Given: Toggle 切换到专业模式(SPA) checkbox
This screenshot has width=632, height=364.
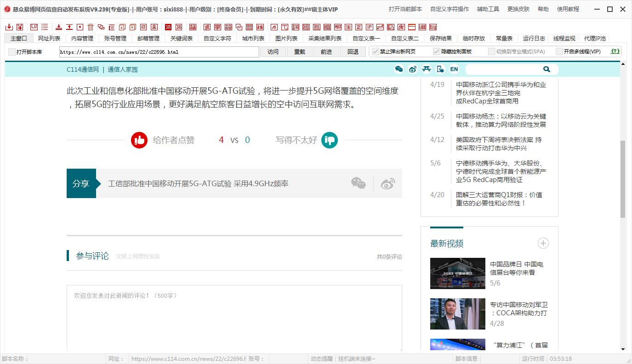Looking at the screenshot, I should coord(491,51).
